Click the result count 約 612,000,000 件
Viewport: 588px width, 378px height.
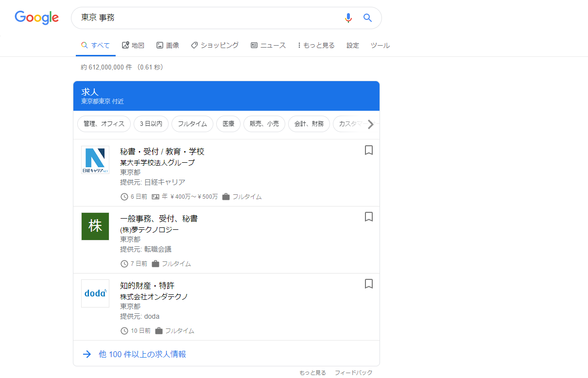coord(106,67)
